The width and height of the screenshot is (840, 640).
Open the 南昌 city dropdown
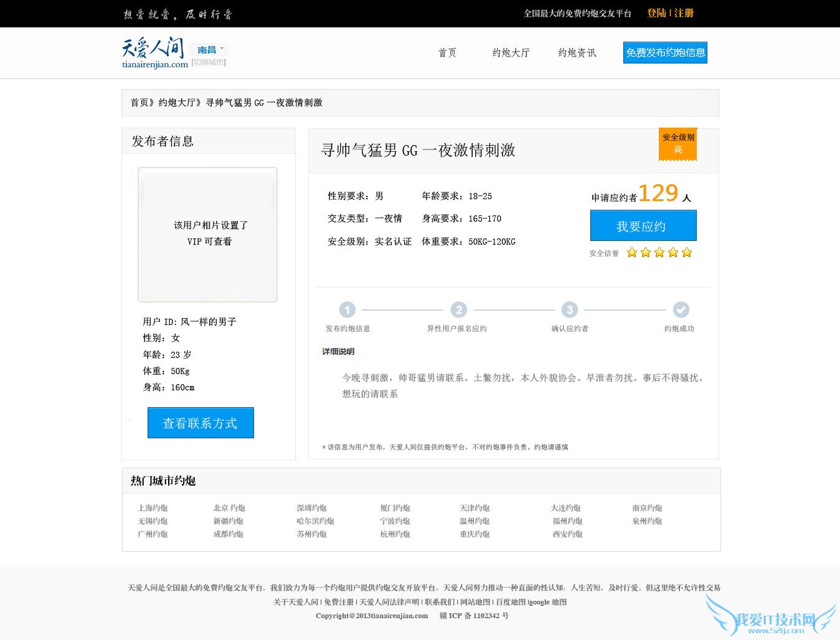209,50
